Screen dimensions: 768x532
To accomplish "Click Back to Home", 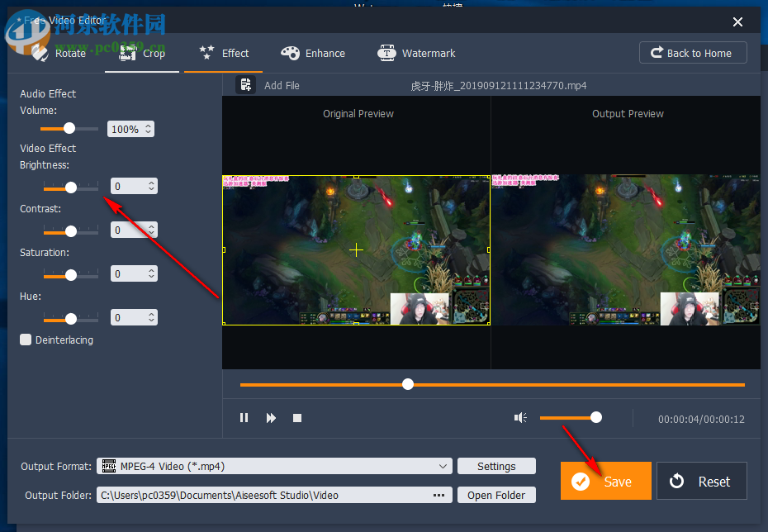I will tap(693, 52).
